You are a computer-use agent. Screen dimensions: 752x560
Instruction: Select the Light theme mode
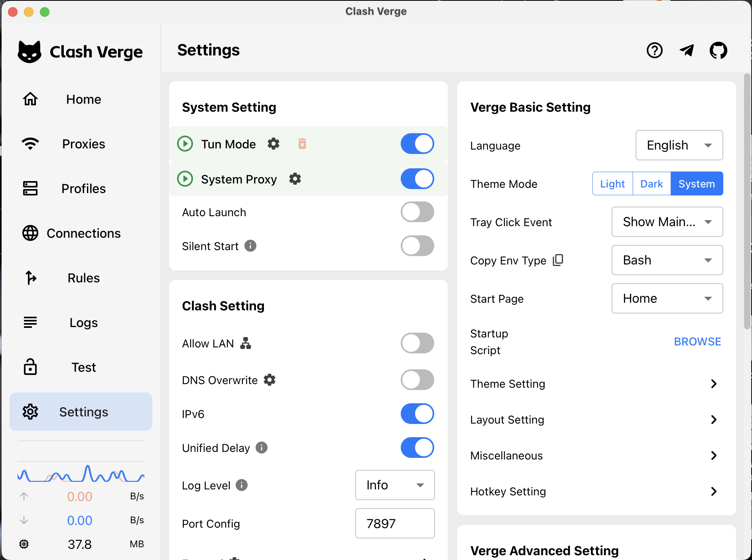(612, 183)
